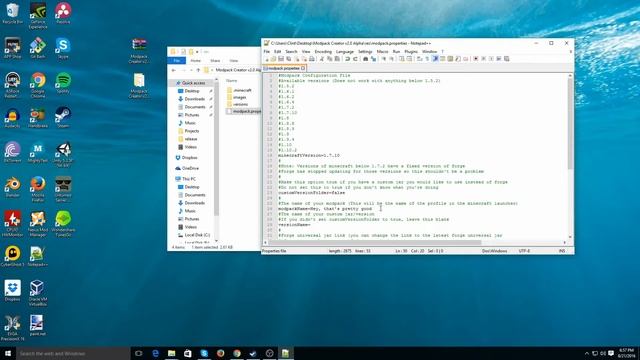Click the Cut scissors icon in Notepad++
Screen dimensions: 640x360
(x=322, y=59)
